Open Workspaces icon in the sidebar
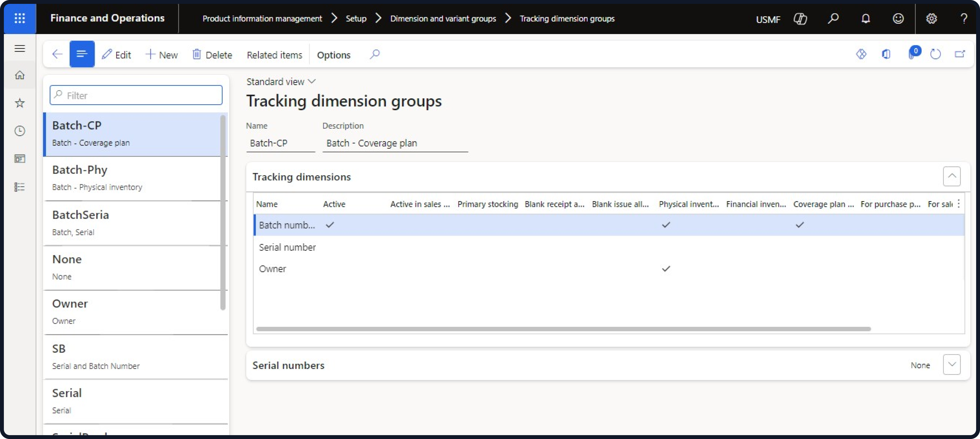 [x=19, y=159]
